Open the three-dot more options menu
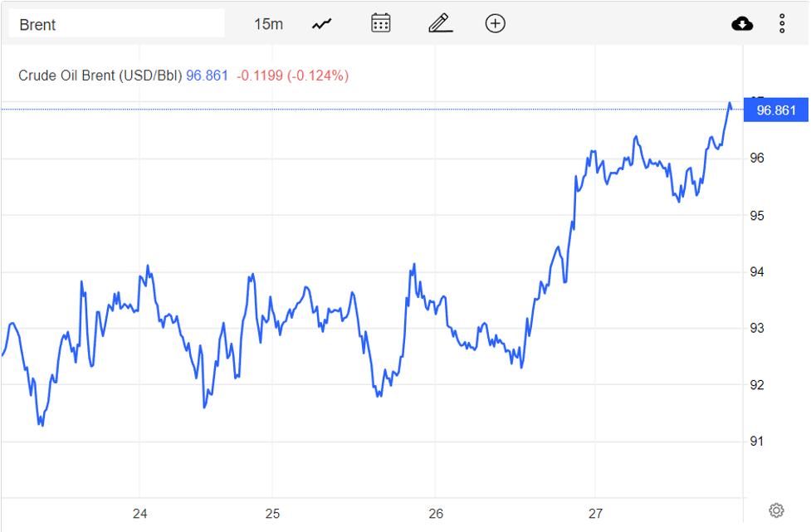The image size is (811, 532). point(782,23)
